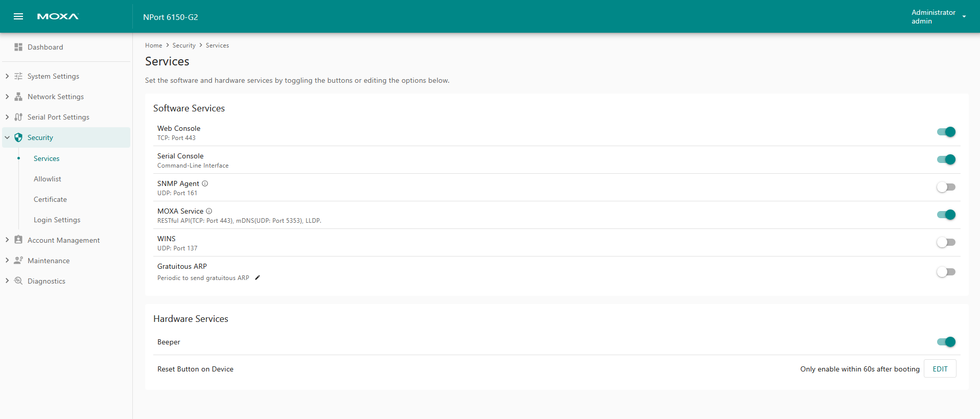Click EDIT for Reset Button setting

pyautogui.click(x=940, y=369)
